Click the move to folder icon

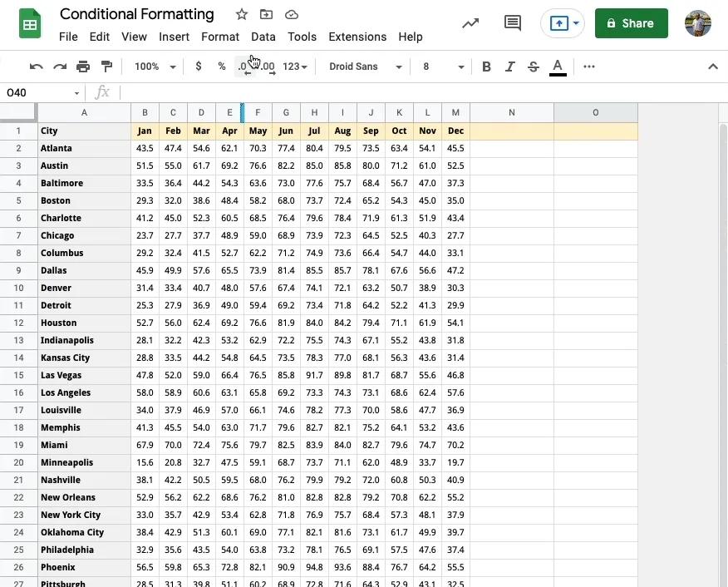pos(266,14)
